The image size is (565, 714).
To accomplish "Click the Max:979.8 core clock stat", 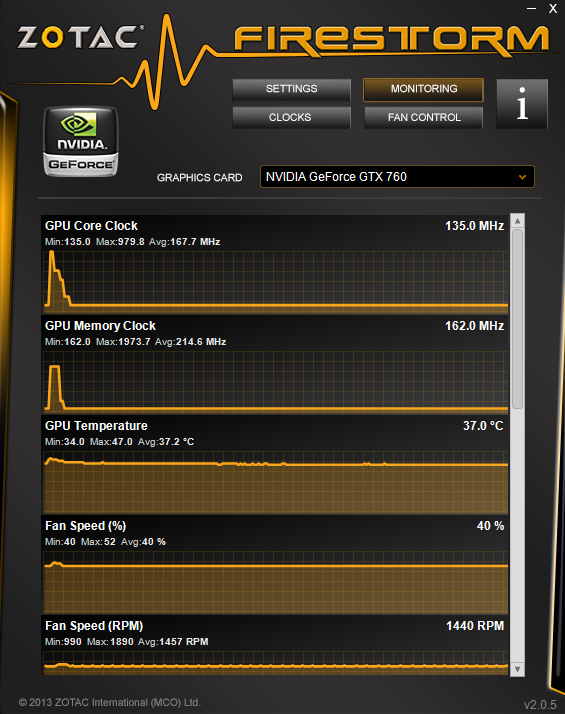I will pos(120,242).
